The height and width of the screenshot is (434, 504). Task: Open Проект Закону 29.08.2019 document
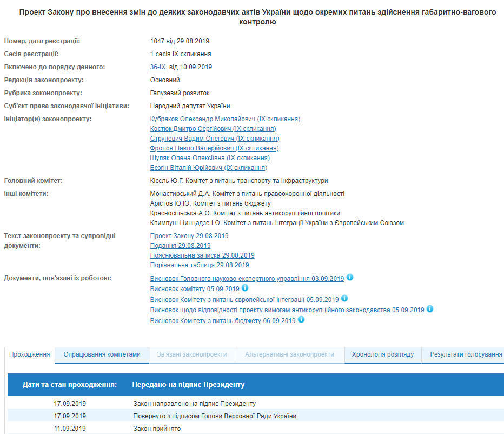(189, 236)
